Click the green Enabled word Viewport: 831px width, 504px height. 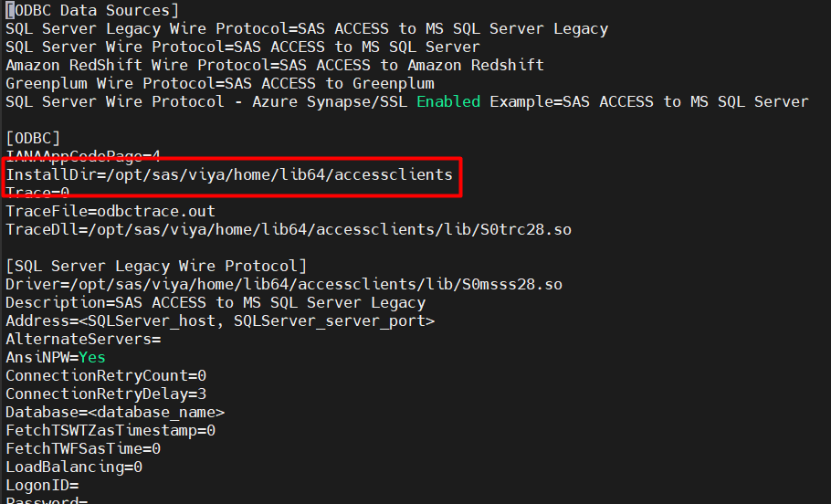point(448,101)
